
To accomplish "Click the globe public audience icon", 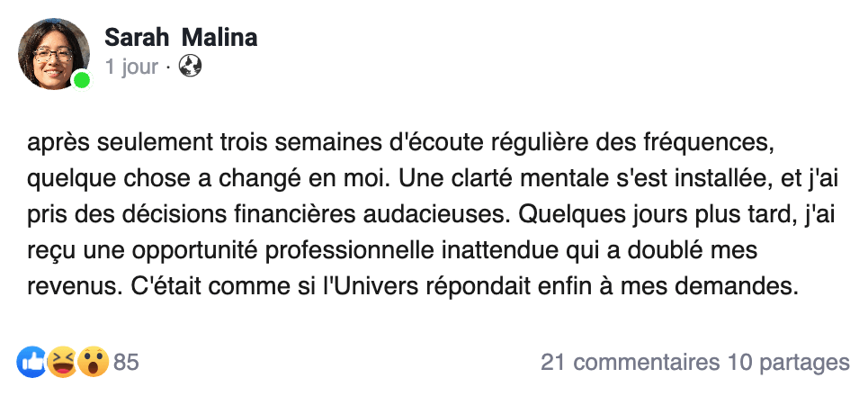I will tap(190, 67).
